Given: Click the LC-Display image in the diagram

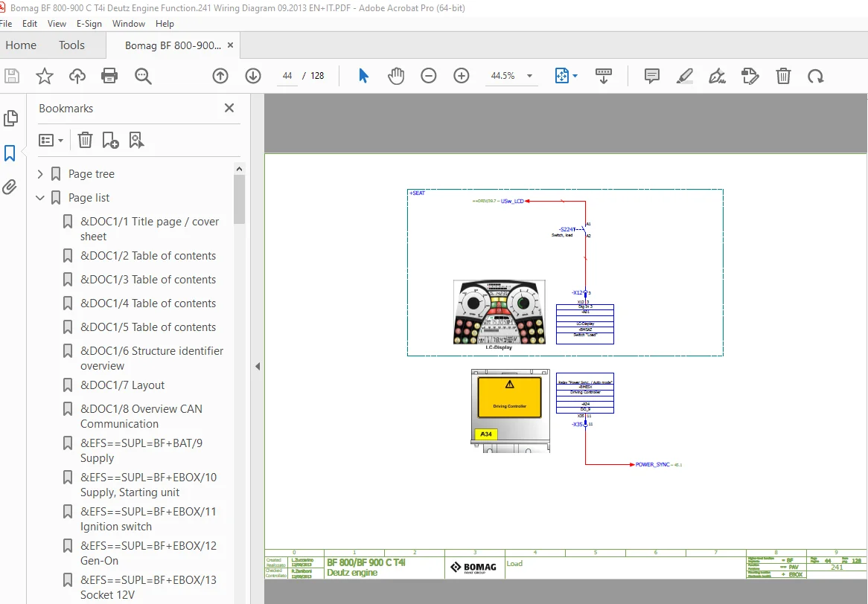Looking at the screenshot, I should pyautogui.click(x=500, y=312).
